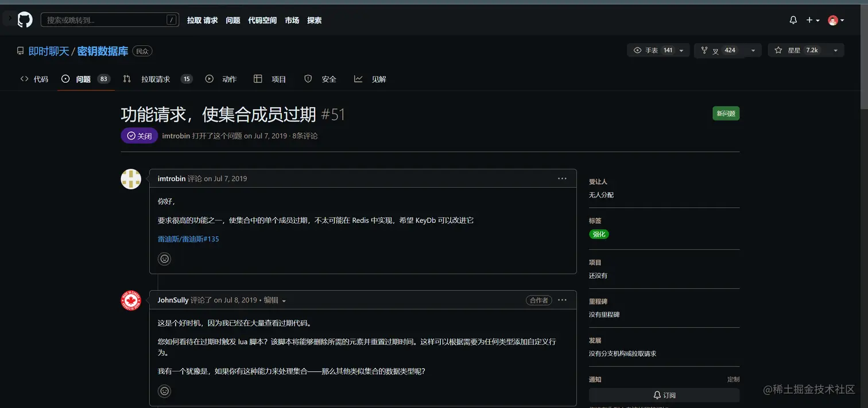
Task: Fork the repository with 叉 button
Action: 719,50
